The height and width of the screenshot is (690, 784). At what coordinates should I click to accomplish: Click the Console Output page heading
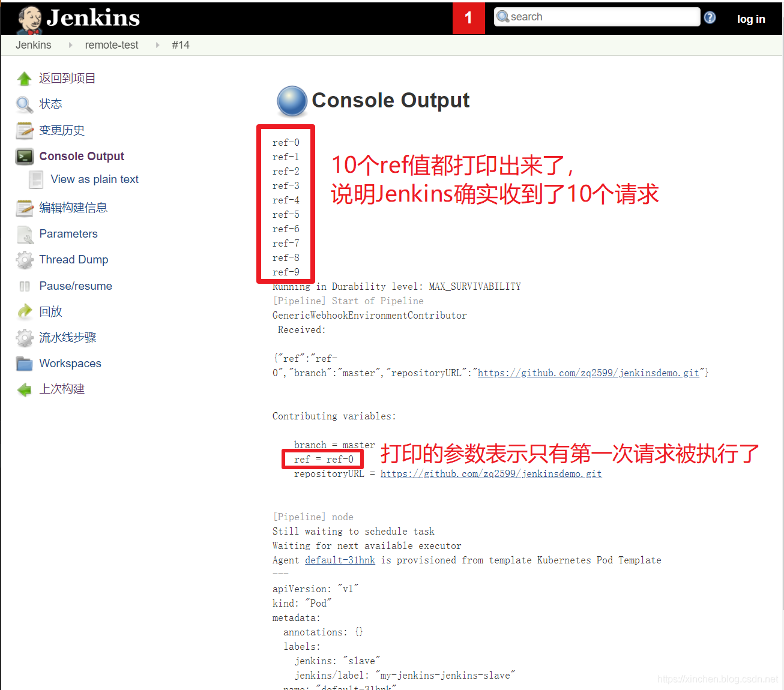[x=391, y=100]
